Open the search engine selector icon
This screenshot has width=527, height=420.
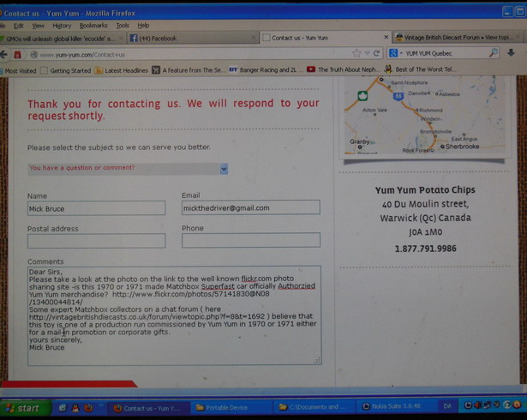(393, 53)
